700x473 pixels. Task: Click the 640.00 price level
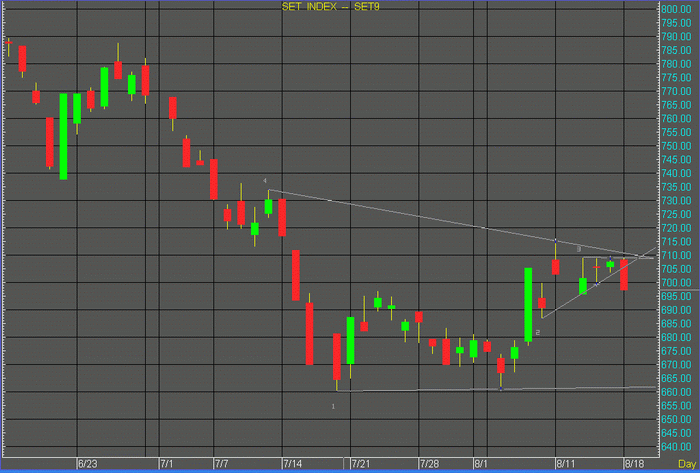pyautogui.click(x=676, y=447)
